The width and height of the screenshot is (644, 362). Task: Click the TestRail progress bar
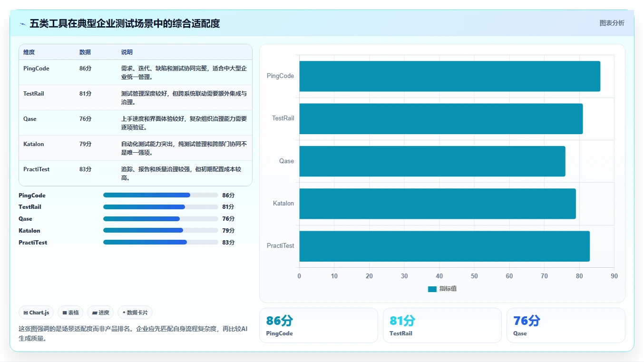pyautogui.click(x=161, y=207)
